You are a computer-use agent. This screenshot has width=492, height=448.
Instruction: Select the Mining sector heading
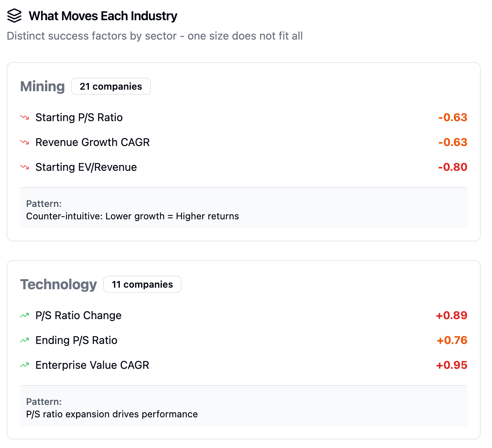pos(42,86)
